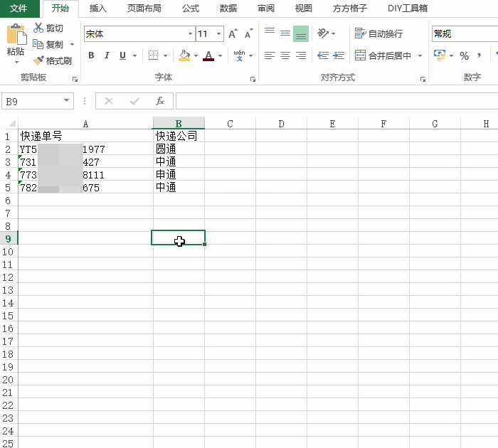Select cell 圆通 in B2
This screenshot has width=498, height=448.
(x=179, y=149)
